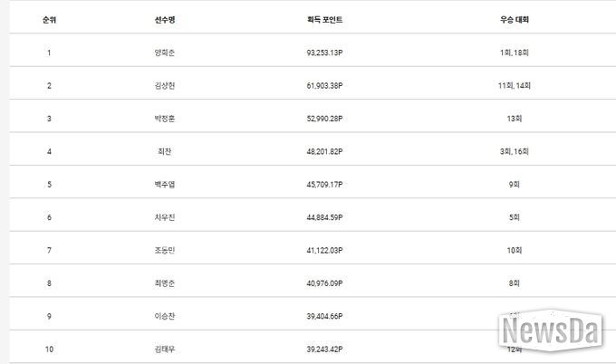Click the wins cell showing 3회, 16회
Image resolution: width=616 pixels, height=364 pixels.
(x=514, y=151)
